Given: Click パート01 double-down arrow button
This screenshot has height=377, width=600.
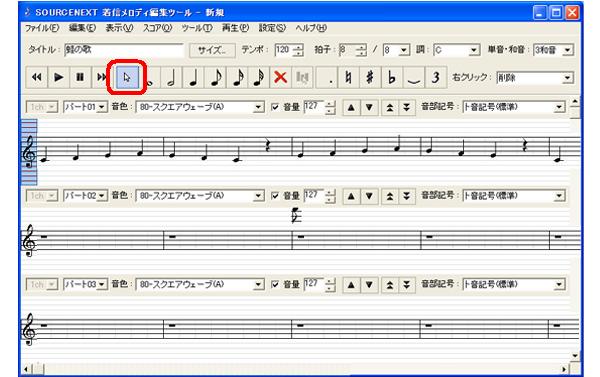Looking at the screenshot, I should pyautogui.click(x=407, y=108).
